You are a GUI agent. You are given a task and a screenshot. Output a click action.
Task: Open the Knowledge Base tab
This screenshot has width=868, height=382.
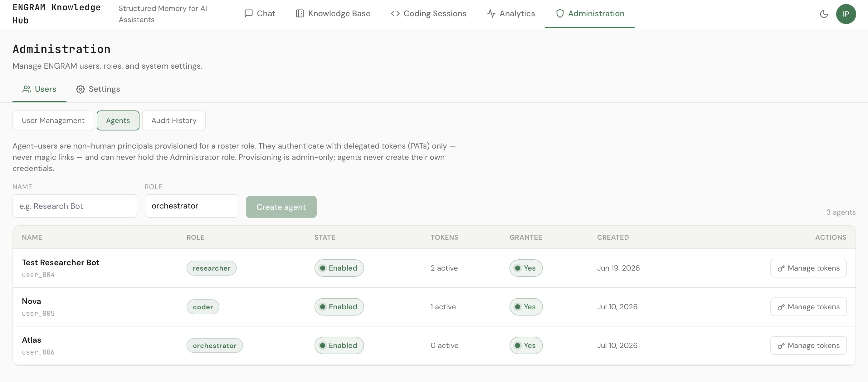pos(333,13)
